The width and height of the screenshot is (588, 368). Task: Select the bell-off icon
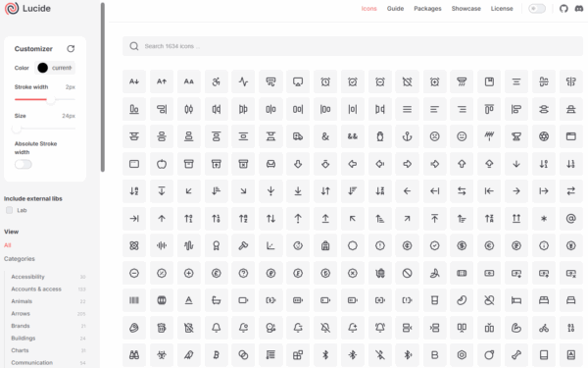325,328
